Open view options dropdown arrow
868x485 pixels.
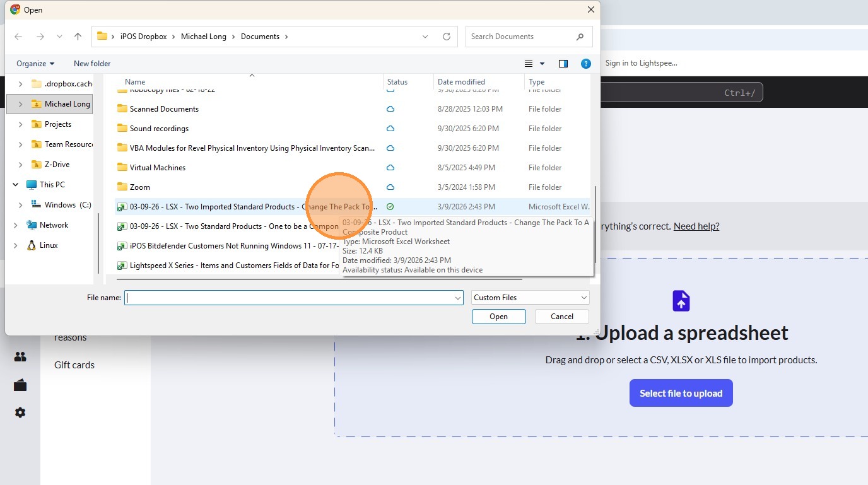click(542, 64)
